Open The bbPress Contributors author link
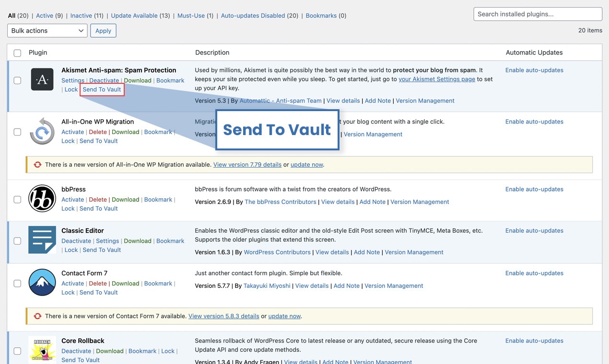This screenshot has width=609, height=364. (x=281, y=202)
